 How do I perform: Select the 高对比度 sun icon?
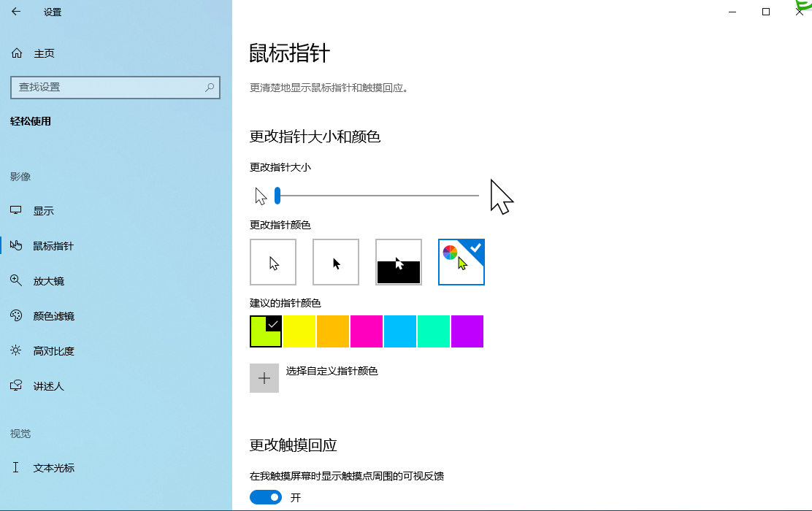tap(16, 350)
